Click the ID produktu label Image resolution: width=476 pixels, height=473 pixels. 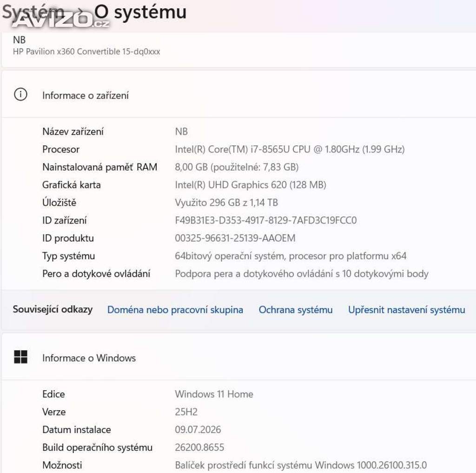coord(68,238)
